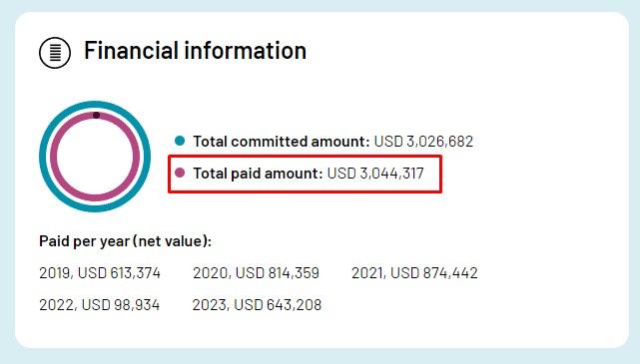This screenshot has width=640, height=364.
Task: Click the red highlighted paid amount box
Action: tap(305, 175)
